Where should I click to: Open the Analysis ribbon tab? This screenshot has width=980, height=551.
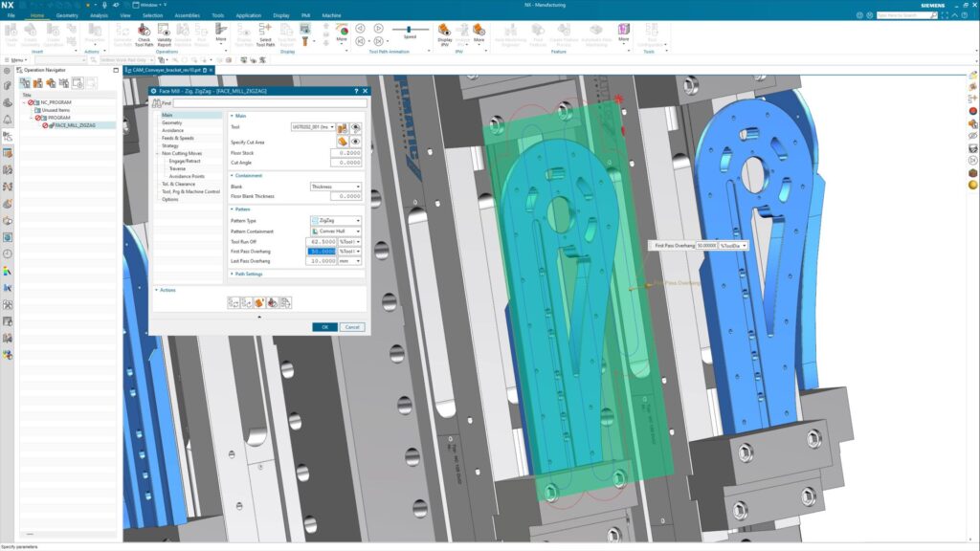click(100, 15)
